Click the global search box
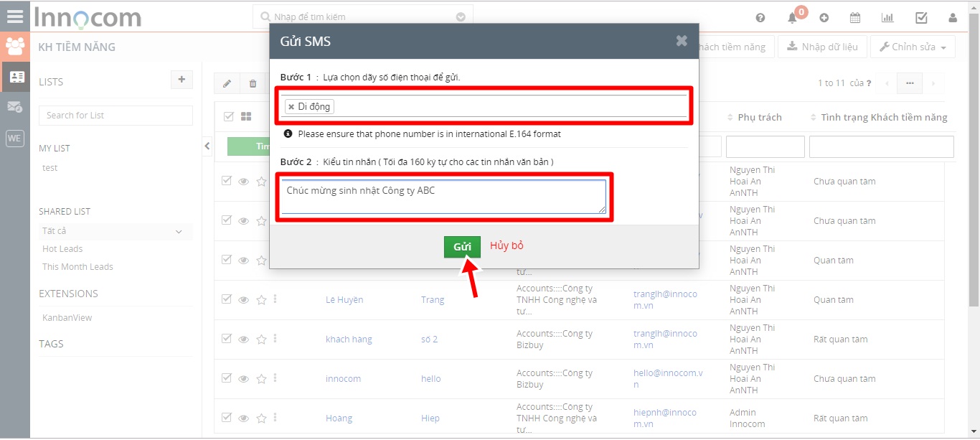The height and width of the screenshot is (440, 980). (x=363, y=17)
